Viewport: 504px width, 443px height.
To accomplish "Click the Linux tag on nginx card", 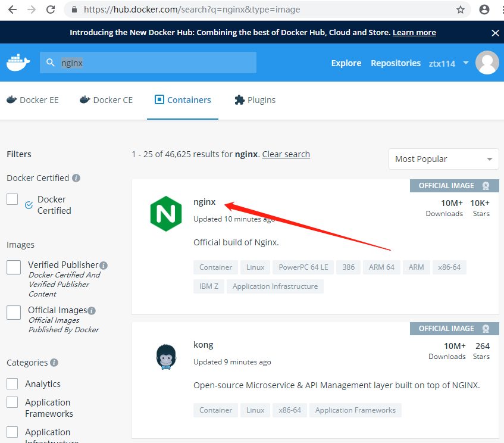I will point(255,267).
